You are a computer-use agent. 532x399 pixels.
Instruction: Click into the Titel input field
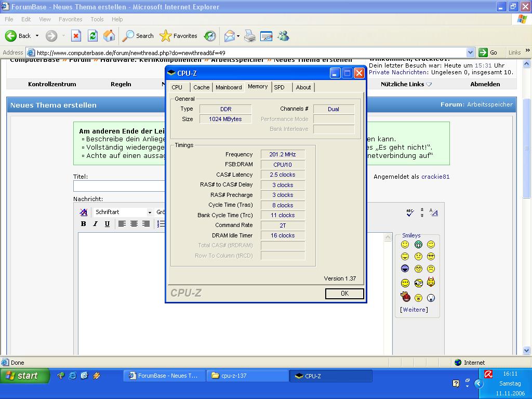(x=119, y=186)
